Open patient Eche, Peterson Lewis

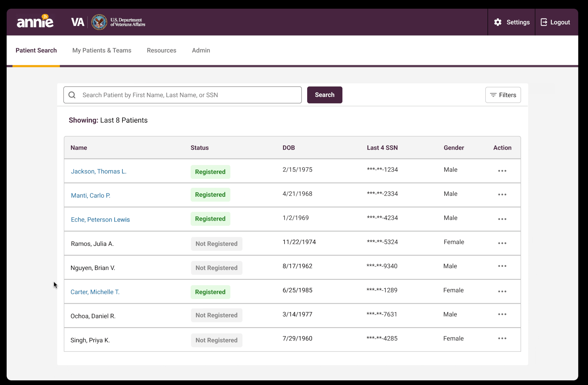point(100,220)
